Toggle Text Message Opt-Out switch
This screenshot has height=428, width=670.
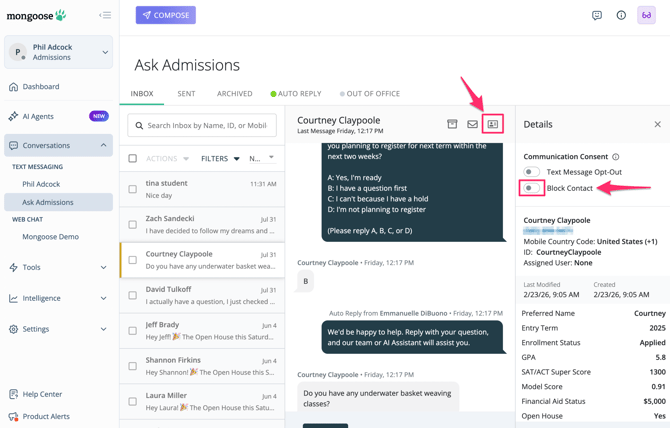tap(532, 172)
